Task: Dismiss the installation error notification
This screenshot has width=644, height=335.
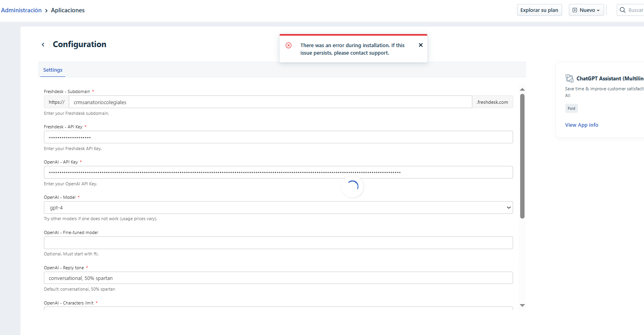Action: click(420, 45)
